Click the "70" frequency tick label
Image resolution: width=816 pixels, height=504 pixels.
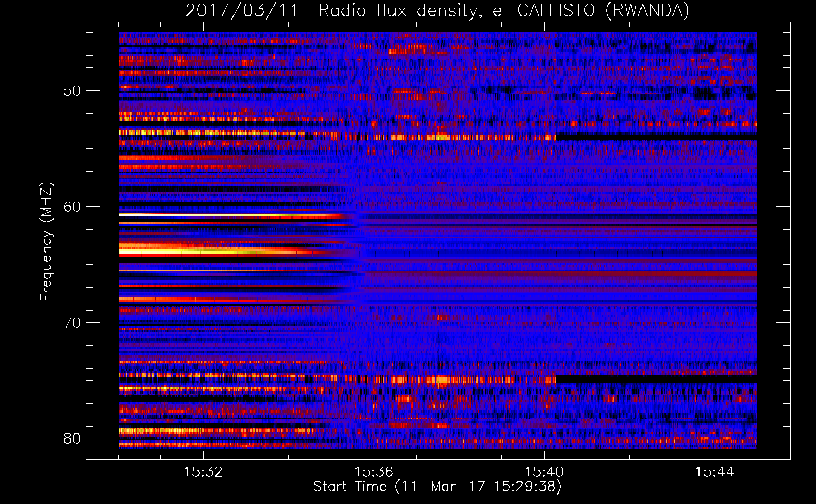pos(72,323)
